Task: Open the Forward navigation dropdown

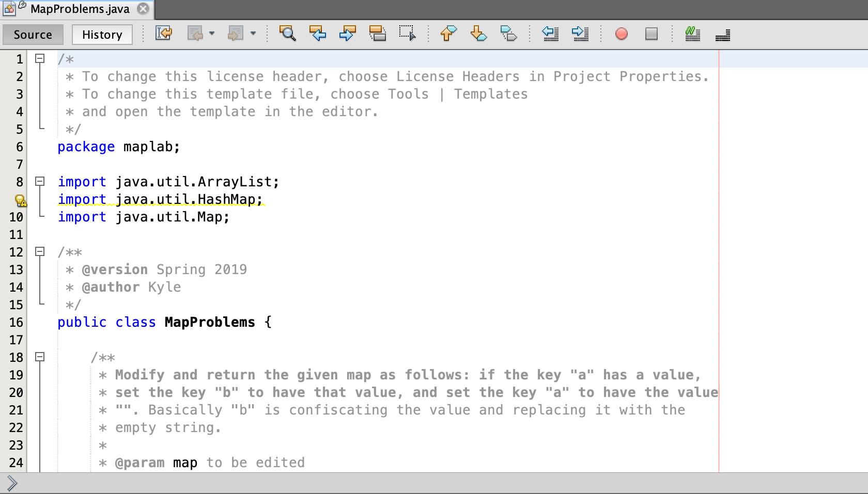Action: (x=253, y=34)
